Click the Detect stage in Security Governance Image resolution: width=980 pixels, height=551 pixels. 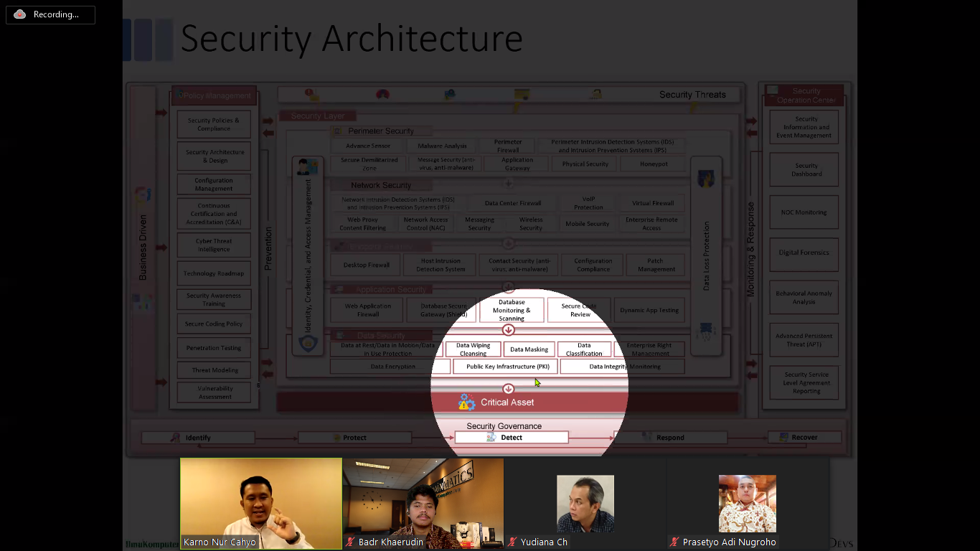point(512,437)
